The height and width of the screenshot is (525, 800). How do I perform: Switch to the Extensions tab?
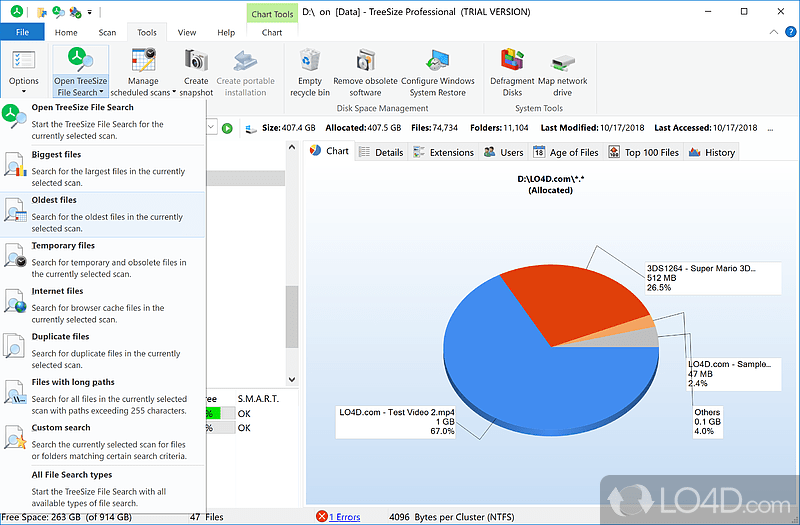point(443,152)
